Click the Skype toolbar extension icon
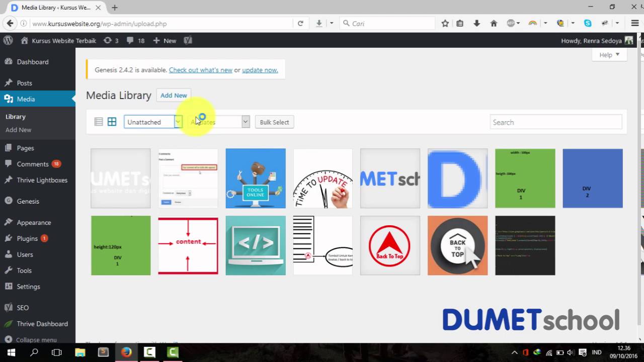Viewport: 644px width, 362px height. (588, 23)
